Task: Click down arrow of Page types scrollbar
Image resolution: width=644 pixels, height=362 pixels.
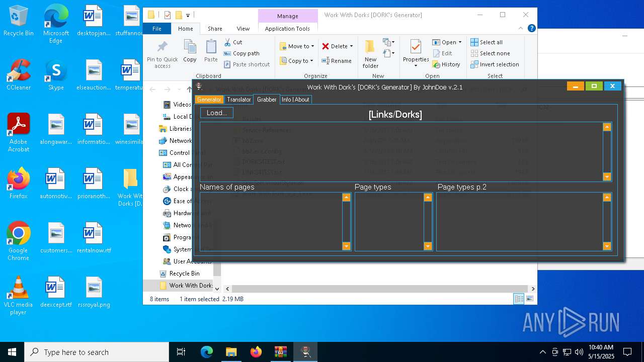Action: click(x=428, y=246)
